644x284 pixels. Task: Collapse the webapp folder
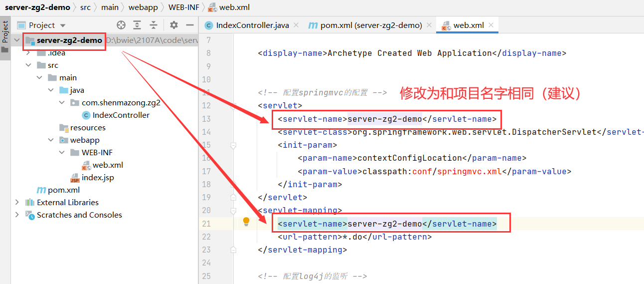tap(51, 140)
